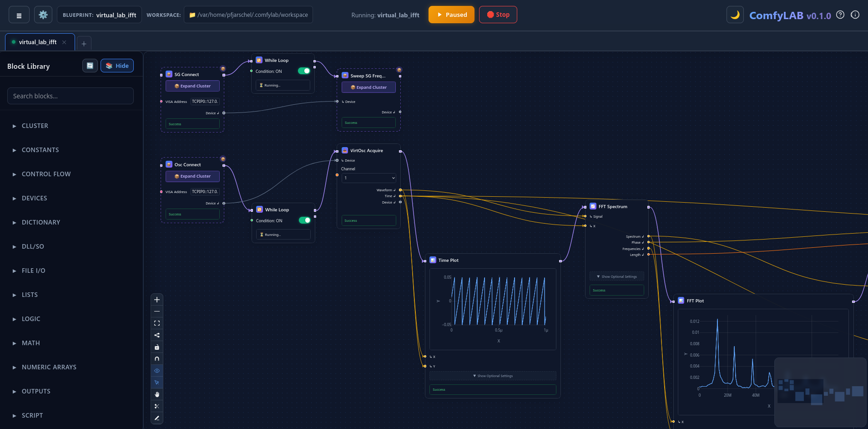Stop the running blueprint

[x=498, y=15]
